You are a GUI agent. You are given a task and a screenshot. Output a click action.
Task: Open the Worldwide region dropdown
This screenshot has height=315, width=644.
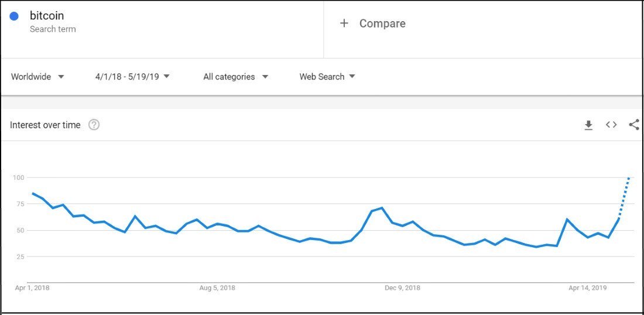(37, 77)
